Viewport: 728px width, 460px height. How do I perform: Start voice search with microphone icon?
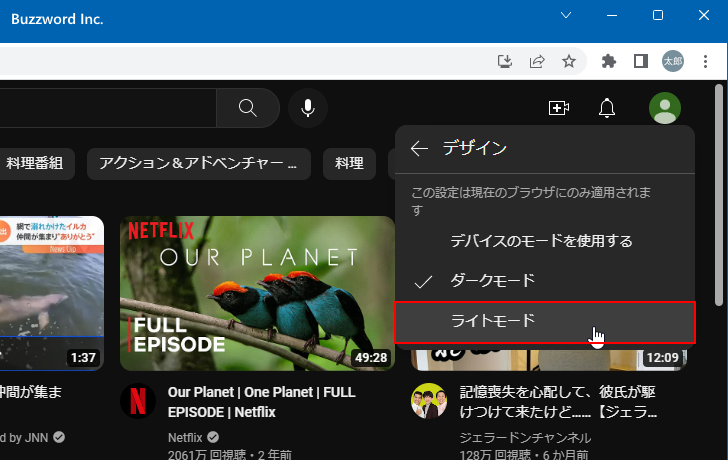coord(308,108)
